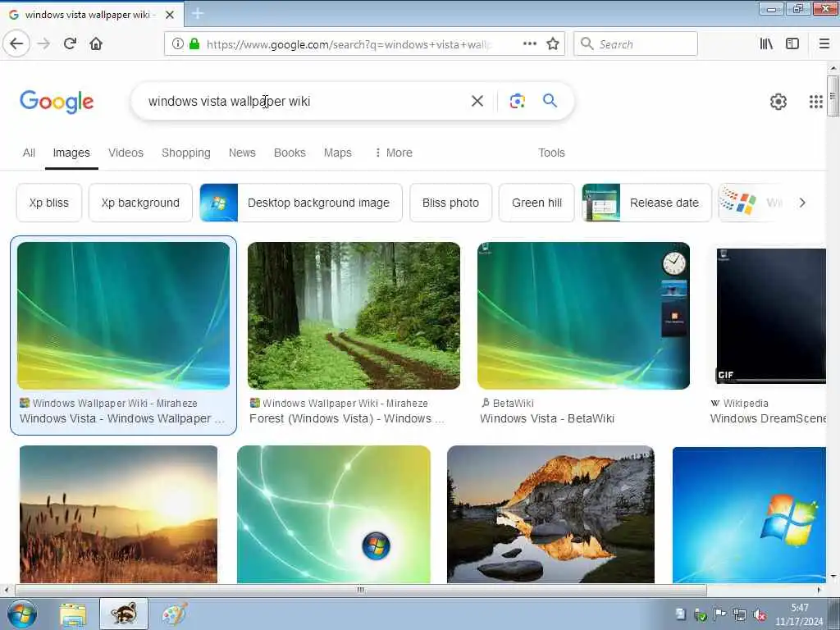Open the Google apps grid
The height and width of the screenshot is (630, 840).
pos(815,101)
